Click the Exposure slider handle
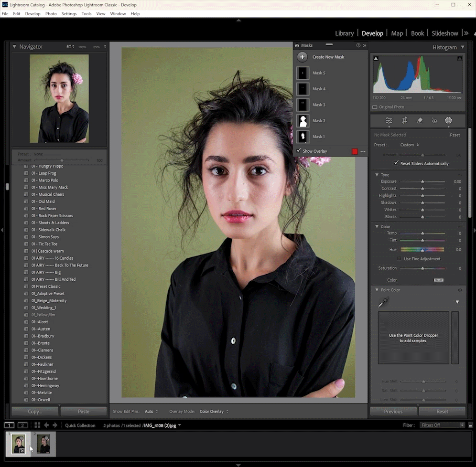Viewport: 476px width, 467px height. (x=422, y=181)
